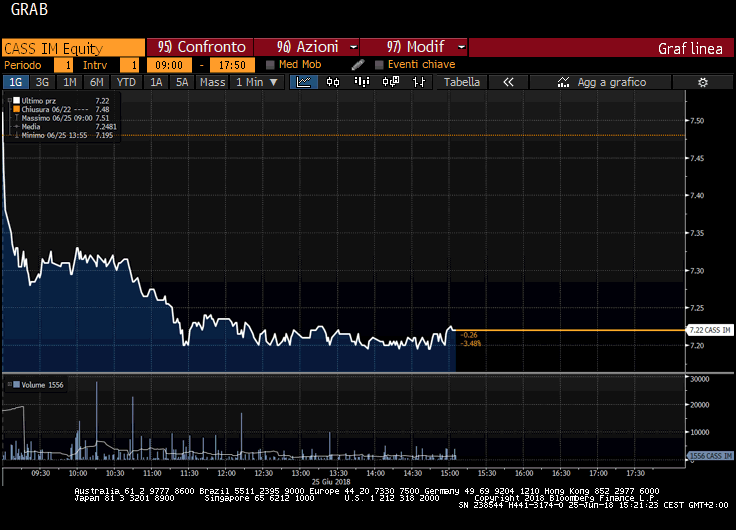Choose the candle-with-volume chart icon
This screenshot has width=736, height=530.
(391, 82)
